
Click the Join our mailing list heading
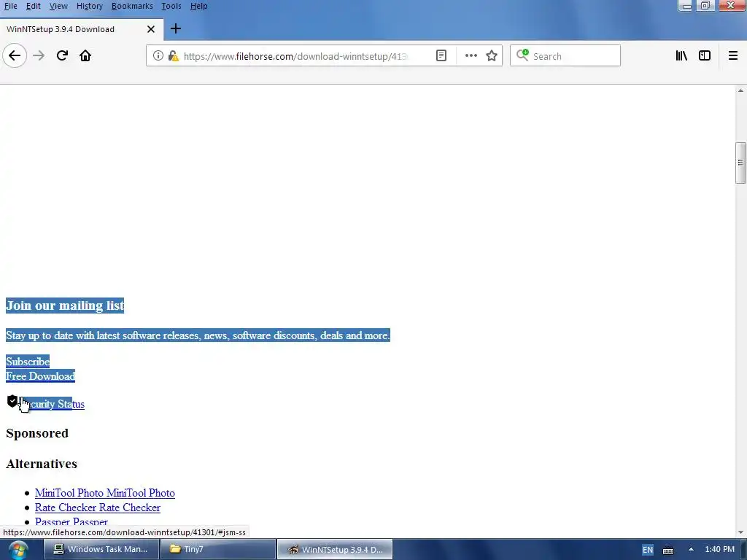(x=65, y=306)
